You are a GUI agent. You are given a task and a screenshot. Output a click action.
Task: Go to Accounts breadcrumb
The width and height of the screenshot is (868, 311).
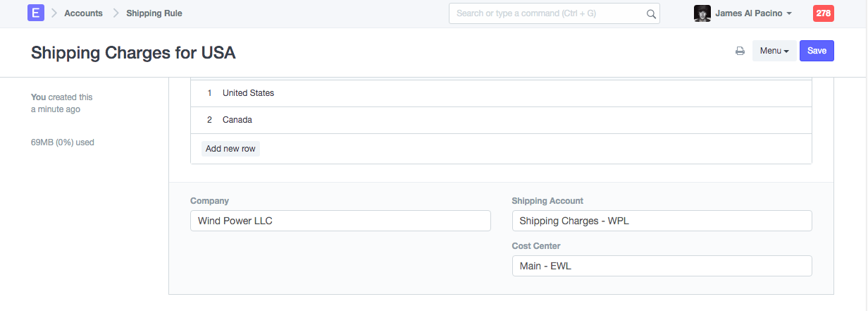[83, 13]
